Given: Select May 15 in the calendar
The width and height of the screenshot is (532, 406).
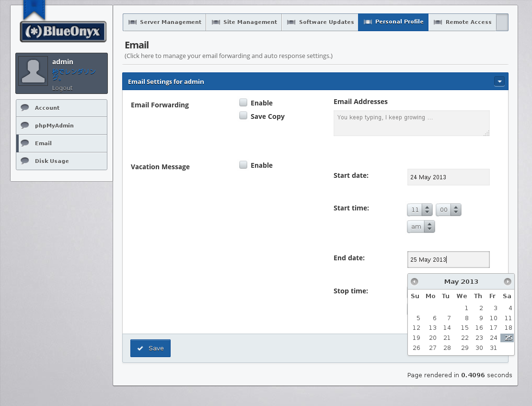Looking at the screenshot, I should click(464, 328).
